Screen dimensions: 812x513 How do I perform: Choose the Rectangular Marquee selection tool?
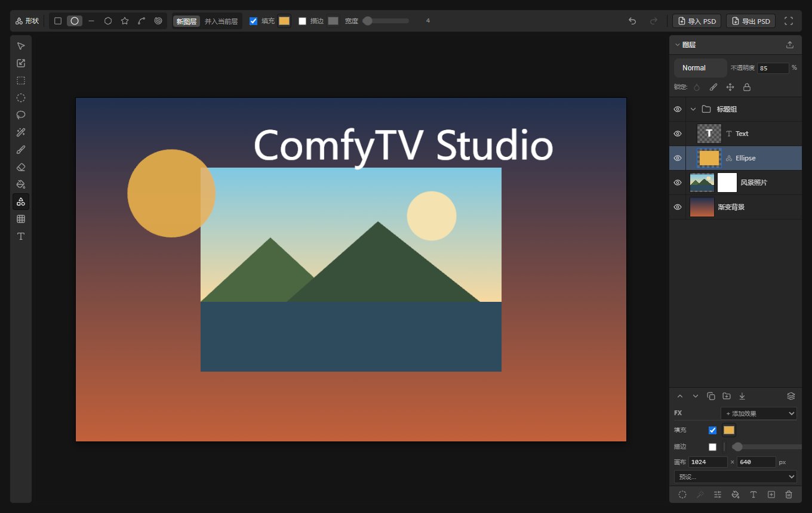[21, 81]
